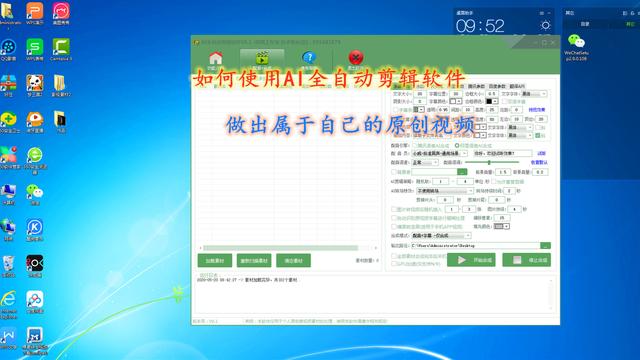This screenshot has width=640, height=360.
Task: Open the Network desktop icon
Action: click(8, 227)
